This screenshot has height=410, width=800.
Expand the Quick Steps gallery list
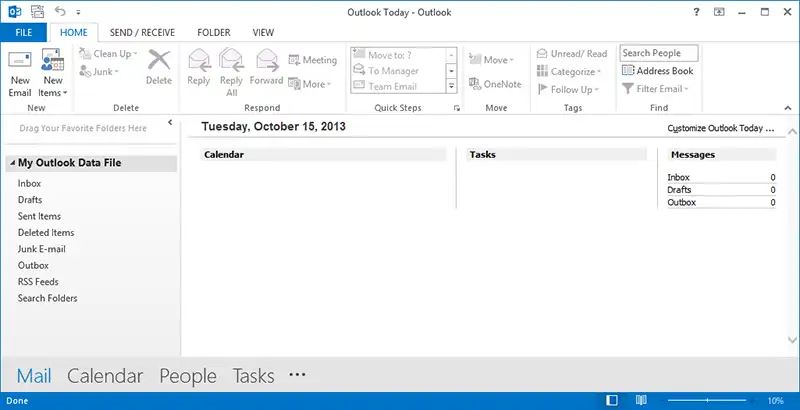(x=451, y=87)
